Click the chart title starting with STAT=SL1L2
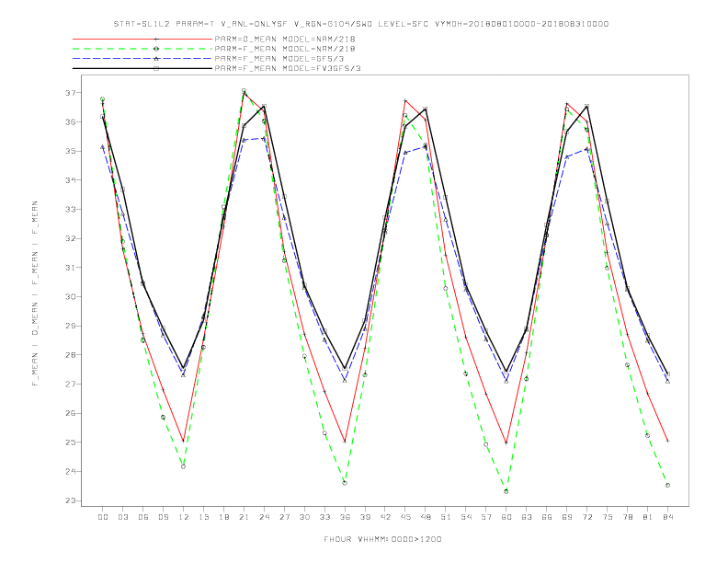 coord(360,24)
